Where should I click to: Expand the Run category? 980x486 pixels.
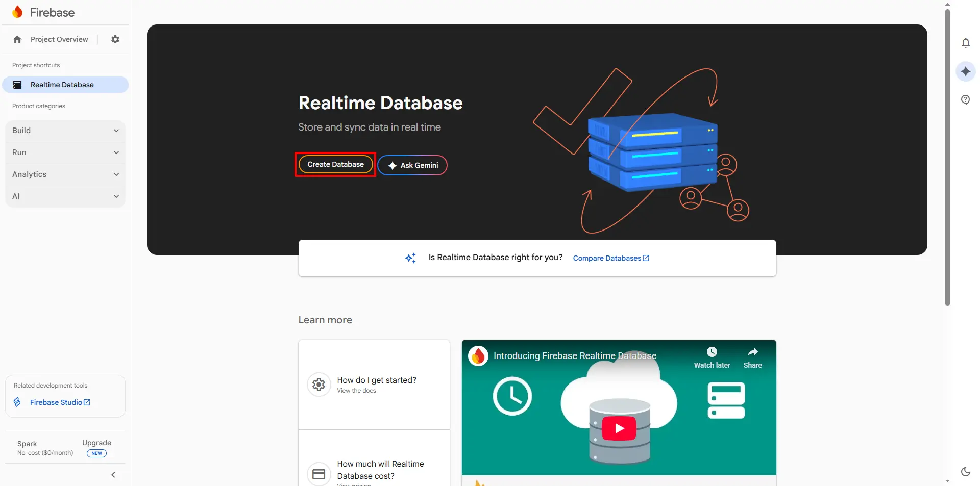coord(65,152)
